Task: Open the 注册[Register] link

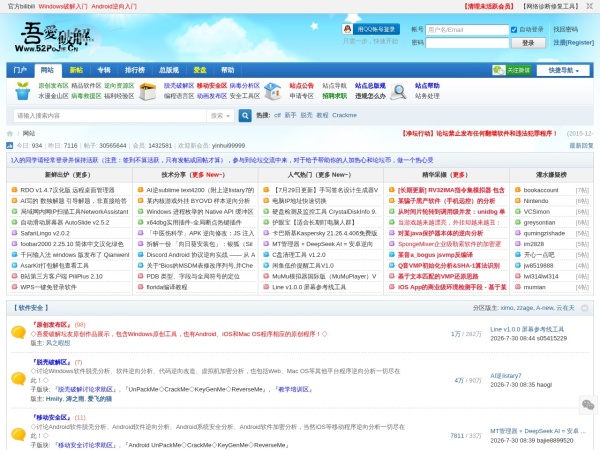Action: pos(574,42)
